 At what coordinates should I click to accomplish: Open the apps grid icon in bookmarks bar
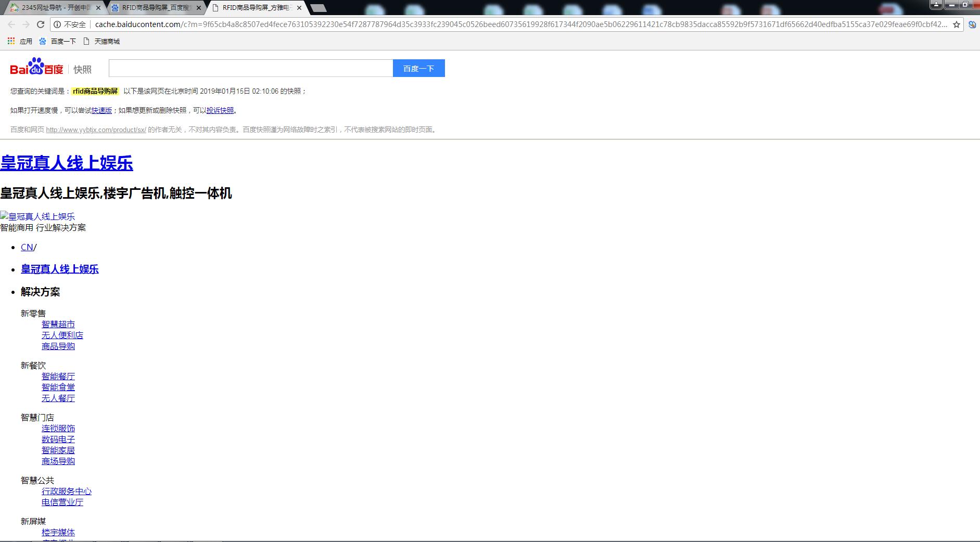[11, 41]
